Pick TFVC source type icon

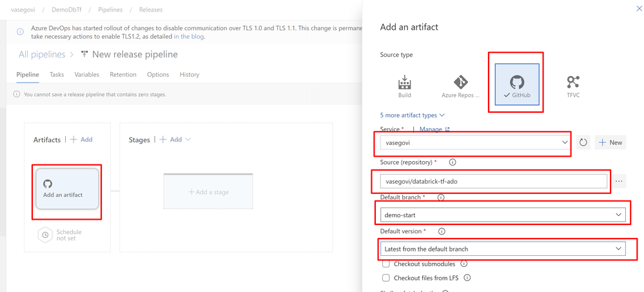[572, 86]
